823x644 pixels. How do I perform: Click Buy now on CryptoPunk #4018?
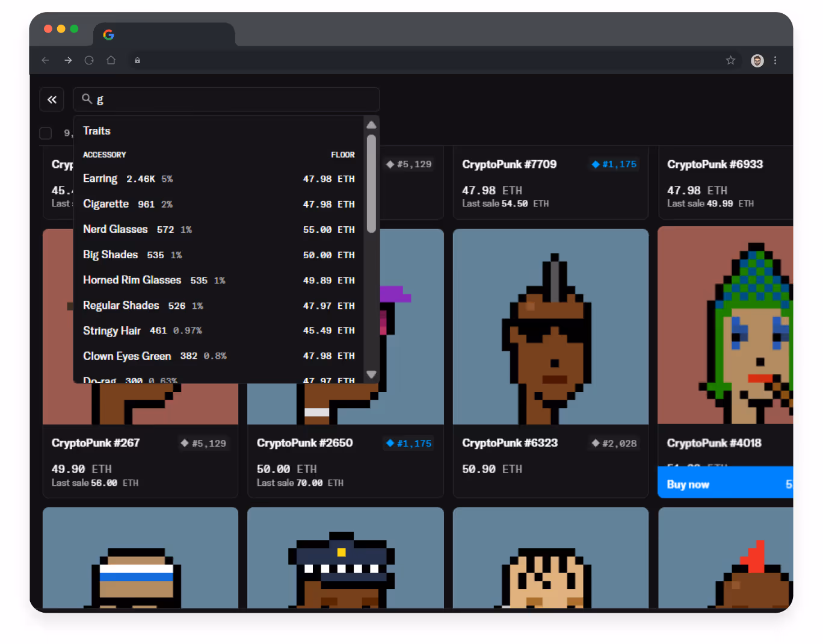click(725, 484)
